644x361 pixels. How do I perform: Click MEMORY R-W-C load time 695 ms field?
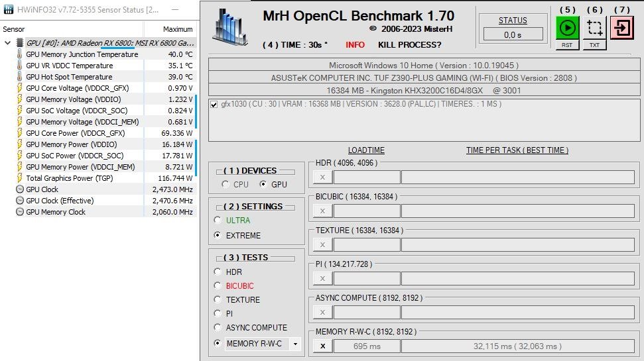click(367, 346)
